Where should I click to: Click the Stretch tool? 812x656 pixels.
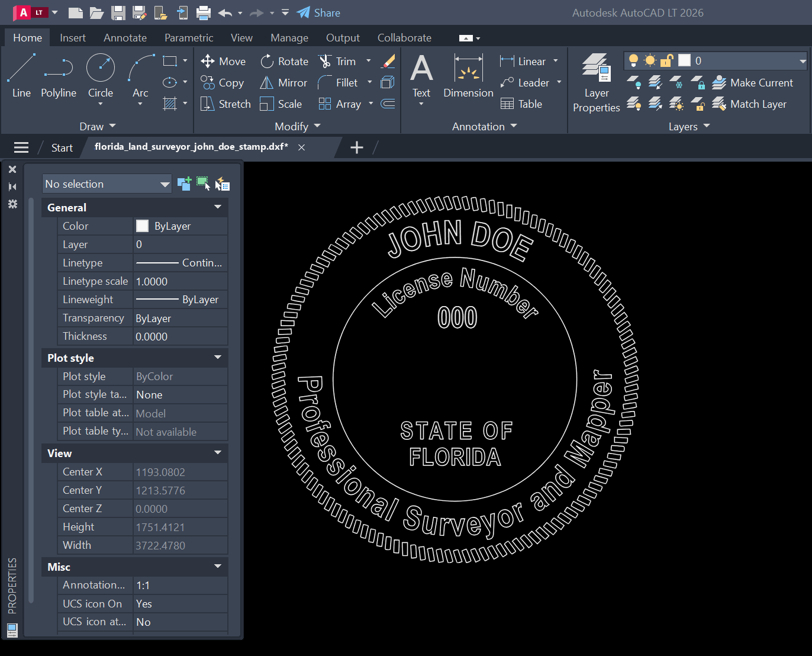(225, 104)
